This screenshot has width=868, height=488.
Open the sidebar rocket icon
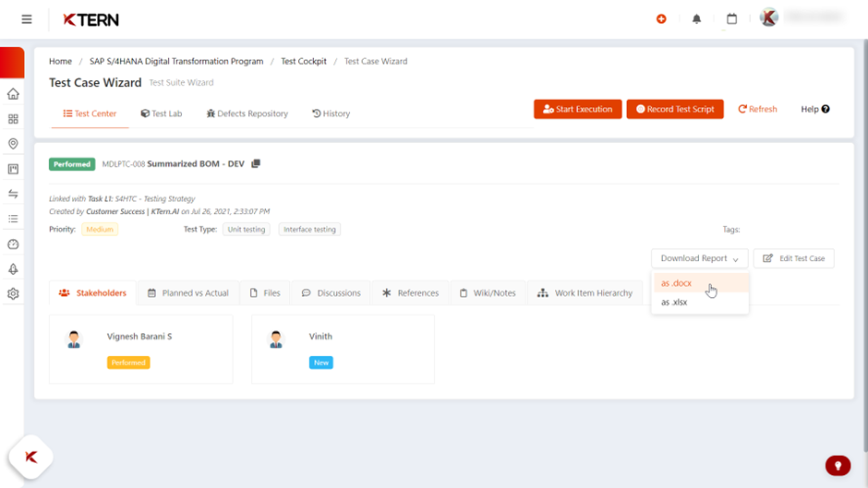[x=13, y=268]
